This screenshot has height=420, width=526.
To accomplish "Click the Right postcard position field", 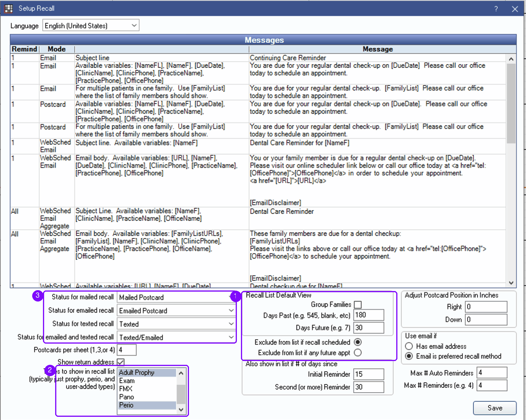I will [x=486, y=307].
